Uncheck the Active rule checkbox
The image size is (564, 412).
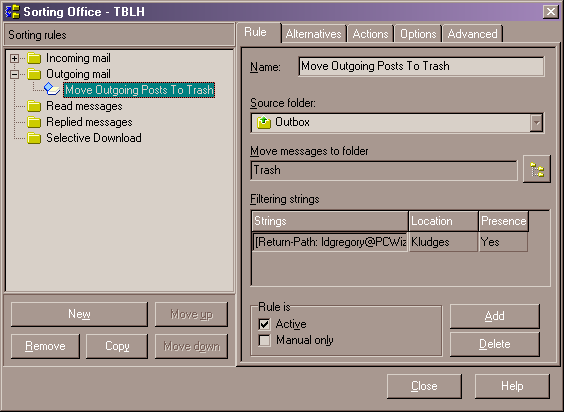pos(264,324)
